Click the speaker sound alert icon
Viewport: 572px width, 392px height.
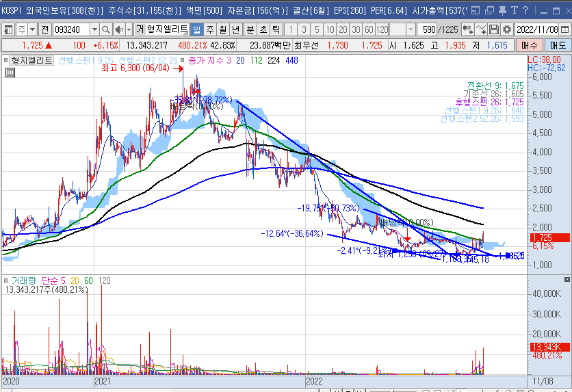coord(119,29)
